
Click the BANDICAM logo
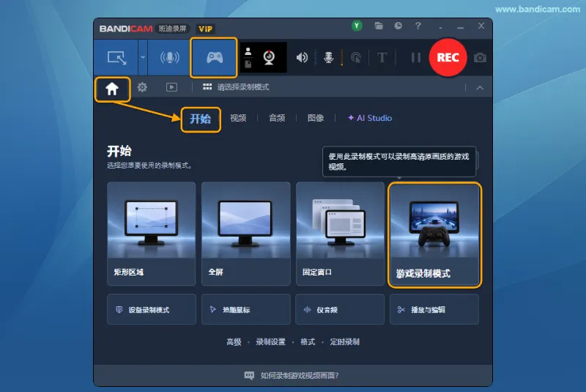[126, 29]
